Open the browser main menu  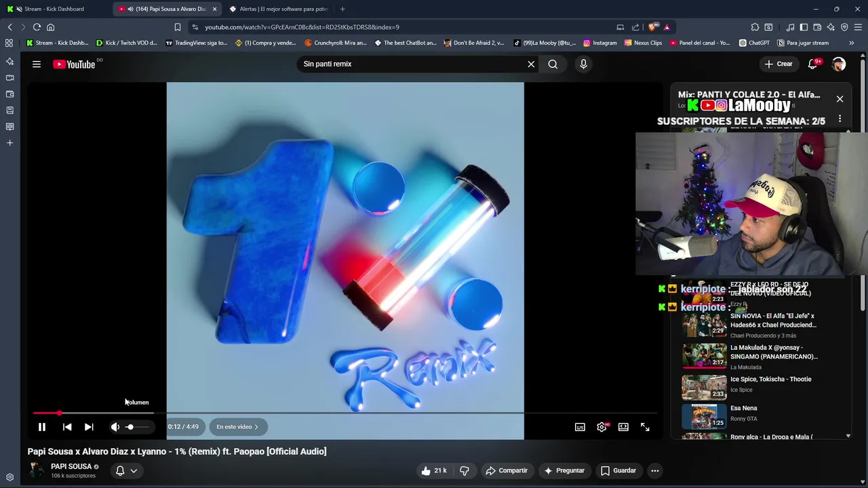(858, 27)
